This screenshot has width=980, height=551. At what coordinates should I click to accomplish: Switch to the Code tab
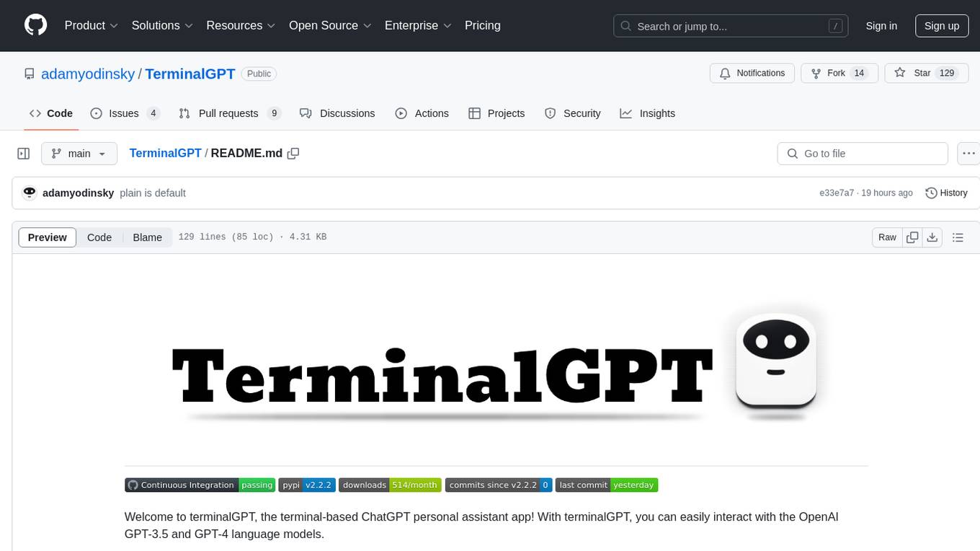click(x=51, y=113)
